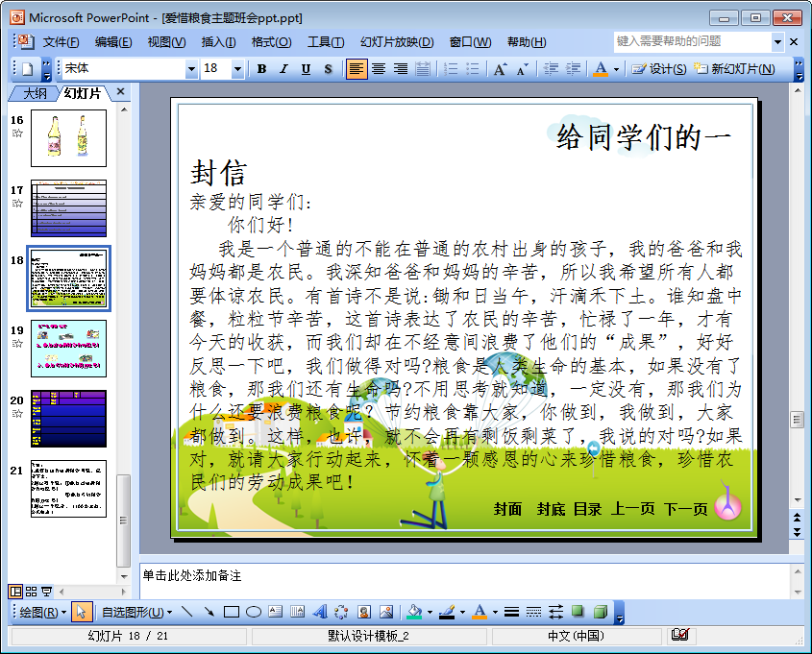Start slide show from current slide

47,592
